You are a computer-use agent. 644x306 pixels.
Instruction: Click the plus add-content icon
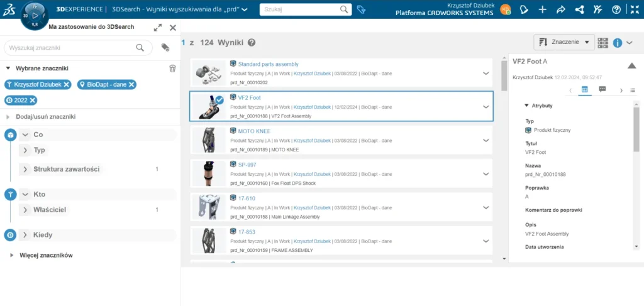click(543, 9)
